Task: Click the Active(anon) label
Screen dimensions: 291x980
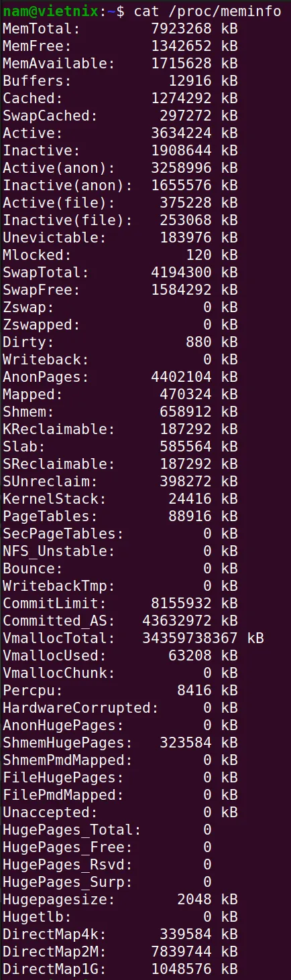Action: pyautogui.click(x=58, y=167)
